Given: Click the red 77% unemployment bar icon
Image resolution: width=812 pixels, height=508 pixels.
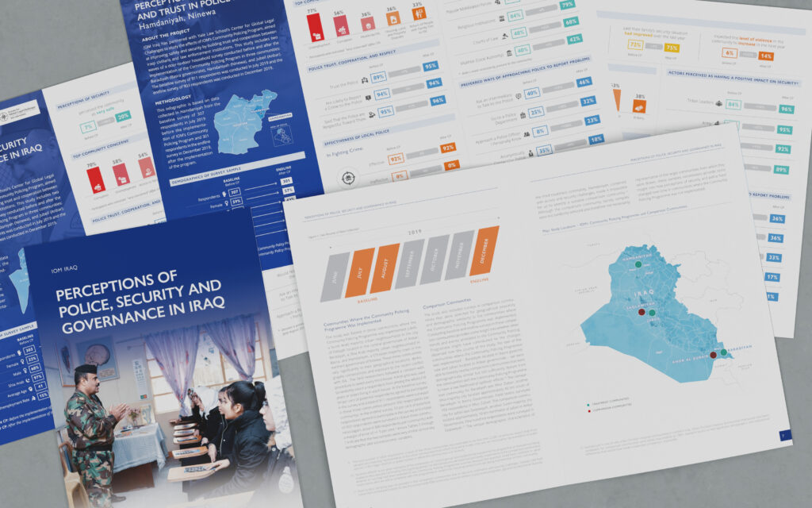Looking at the screenshot, I should pos(315,26).
